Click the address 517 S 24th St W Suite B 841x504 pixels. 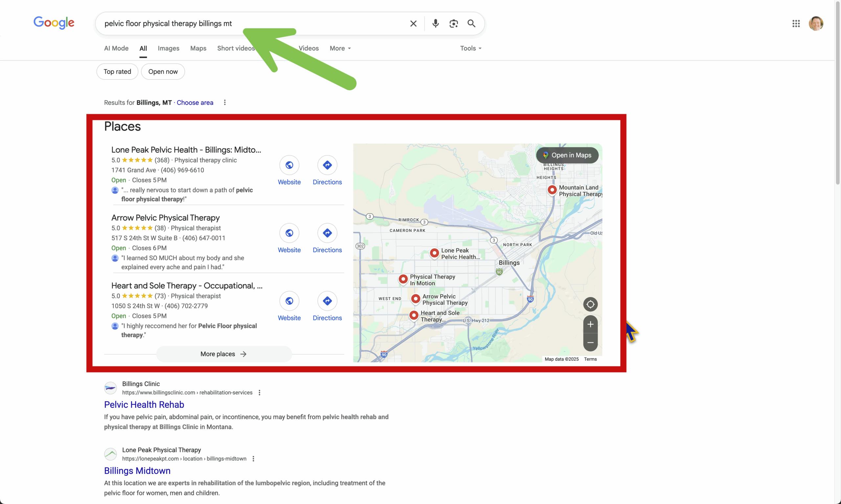[x=144, y=238]
